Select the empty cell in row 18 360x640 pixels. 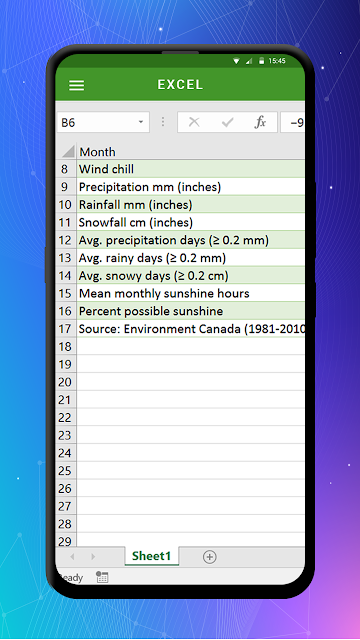(x=191, y=347)
